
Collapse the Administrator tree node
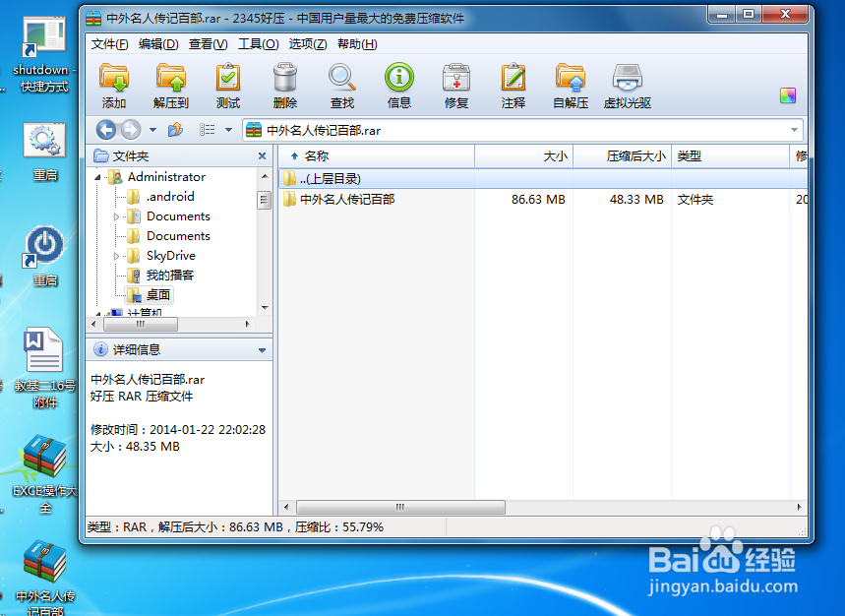[97, 177]
